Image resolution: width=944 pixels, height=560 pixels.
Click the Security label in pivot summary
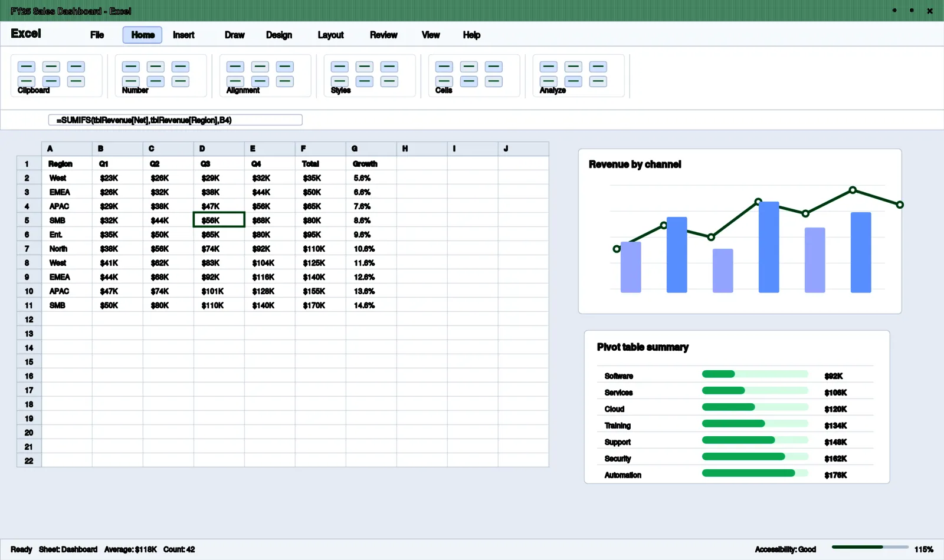pyautogui.click(x=618, y=459)
